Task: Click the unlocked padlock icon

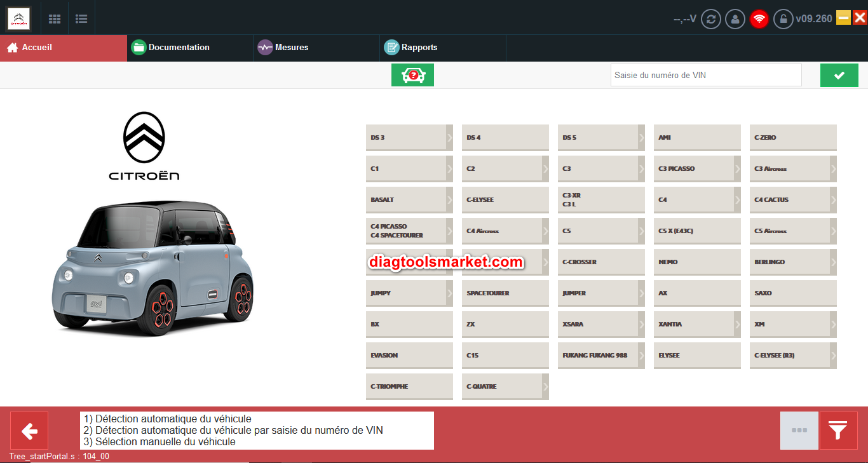Action: click(x=783, y=19)
